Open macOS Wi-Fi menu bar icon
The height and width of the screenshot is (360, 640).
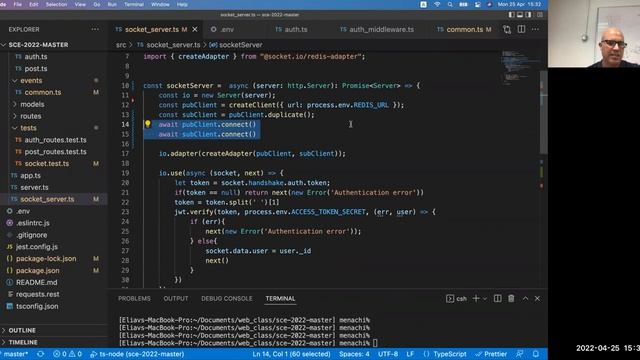(437, 4)
